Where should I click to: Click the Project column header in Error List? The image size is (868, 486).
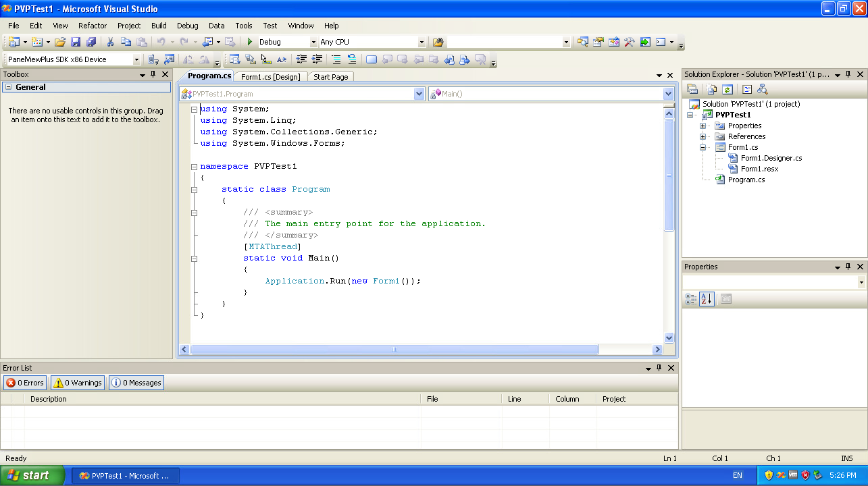(x=637, y=399)
